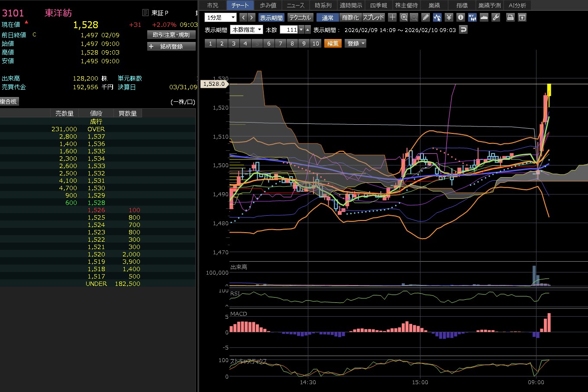Click the market list icon beside 東証P
This screenshot has height=392, width=588.
coord(145,13)
